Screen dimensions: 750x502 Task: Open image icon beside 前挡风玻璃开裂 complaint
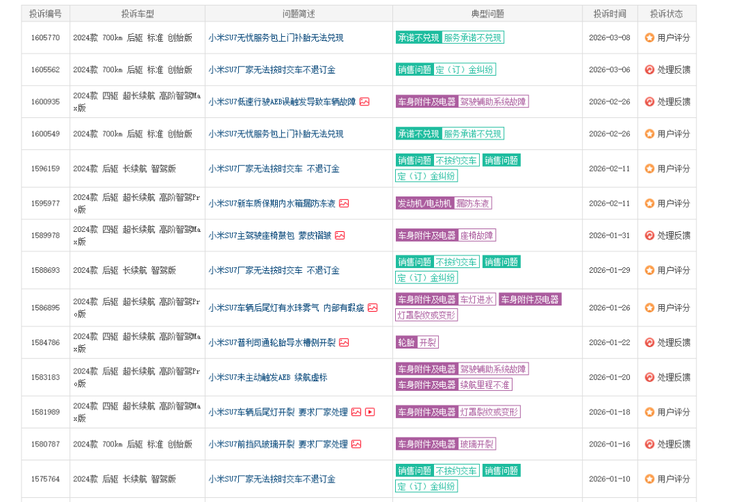(356, 444)
